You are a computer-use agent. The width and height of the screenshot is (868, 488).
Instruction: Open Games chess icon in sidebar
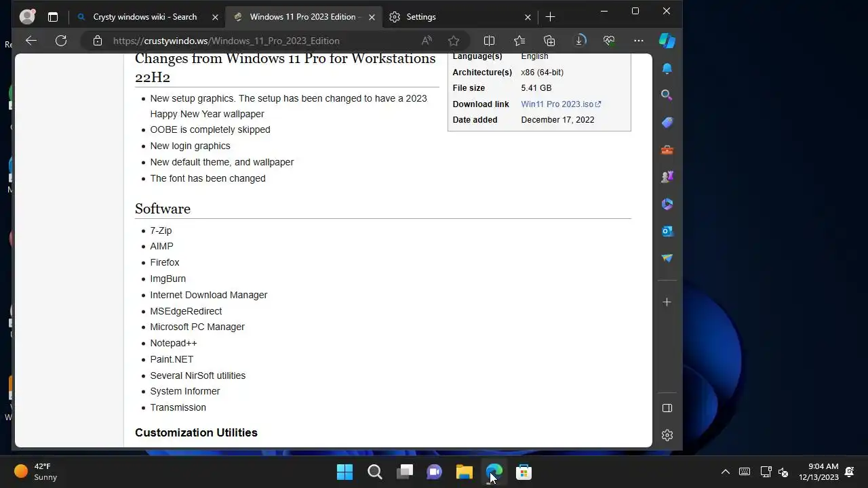coord(667,177)
